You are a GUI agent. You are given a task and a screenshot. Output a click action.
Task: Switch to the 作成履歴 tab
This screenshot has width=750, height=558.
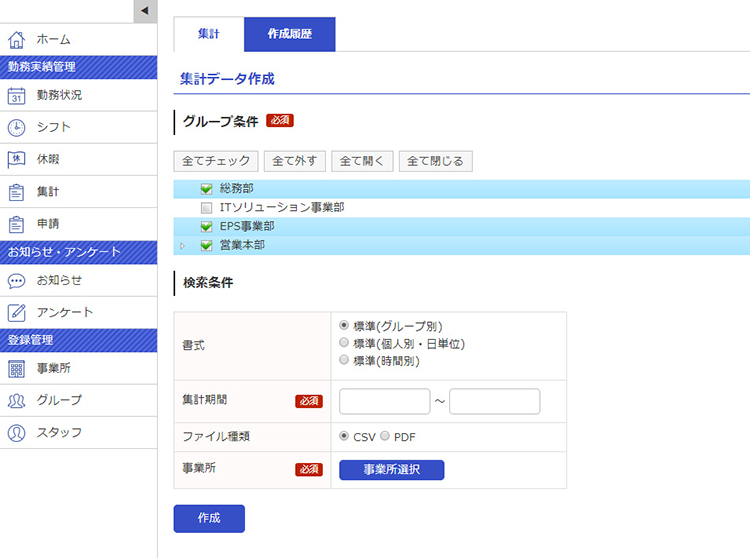point(289,34)
